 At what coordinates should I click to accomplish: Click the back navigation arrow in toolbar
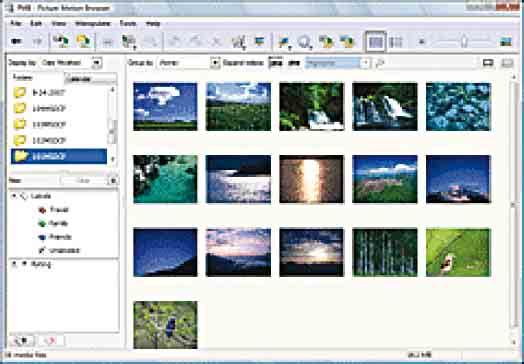pyautogui.click(x=17, y=41)
